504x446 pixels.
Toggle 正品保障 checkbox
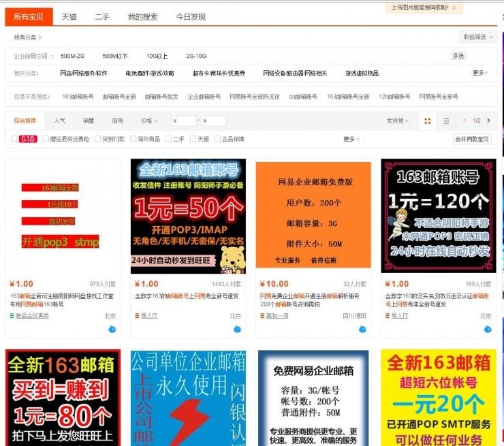point(218,139)
